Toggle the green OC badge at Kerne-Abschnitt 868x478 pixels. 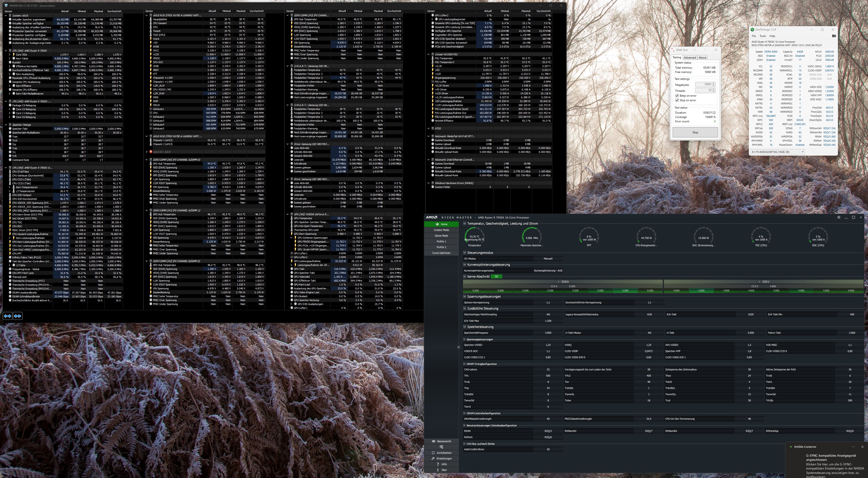click(496, 277)
